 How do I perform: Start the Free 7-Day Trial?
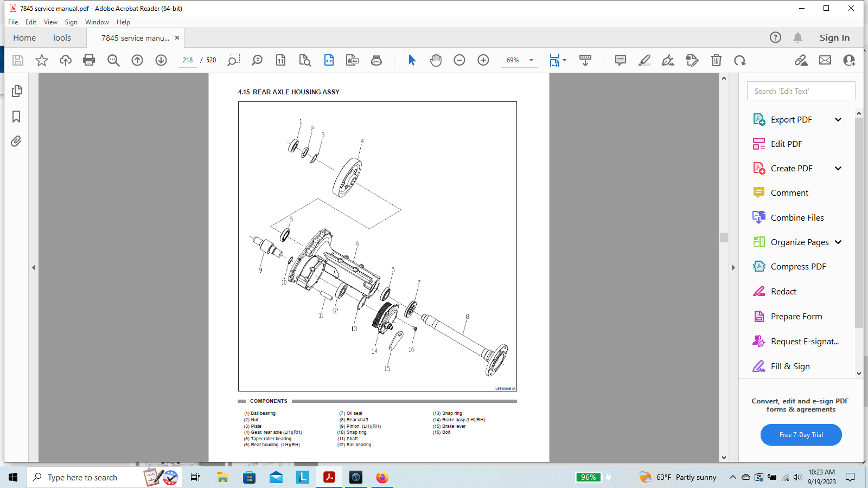[x=801, y=435]
